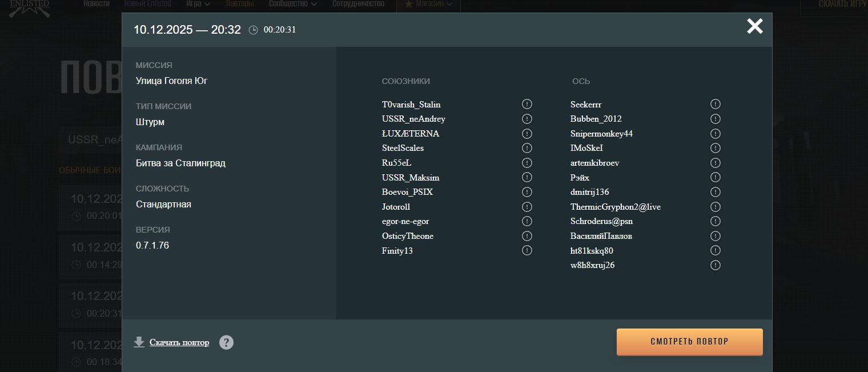Viewport: 868px width, 372px height.
Task: Click report icon next to Finity13
Action: pyautogui.click(x=527, y=250)
